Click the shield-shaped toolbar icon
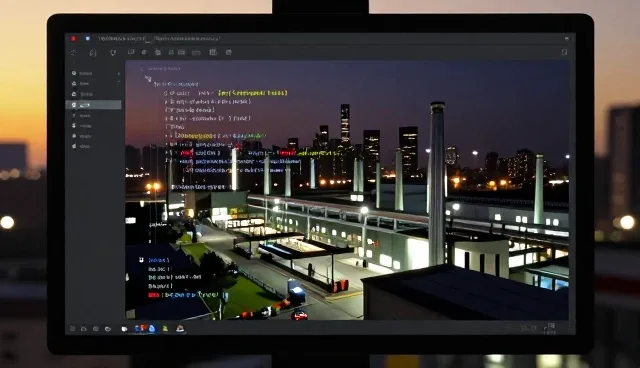Viewport: 640px width, 368px height. coord(113,53)
